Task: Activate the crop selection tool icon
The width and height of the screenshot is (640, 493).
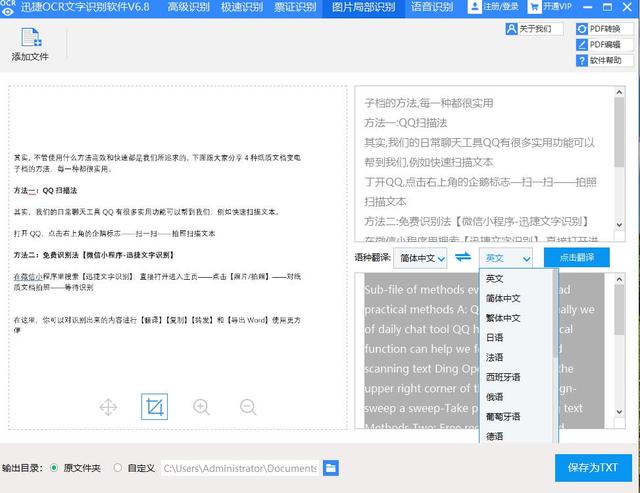Action: coord(155,407)
